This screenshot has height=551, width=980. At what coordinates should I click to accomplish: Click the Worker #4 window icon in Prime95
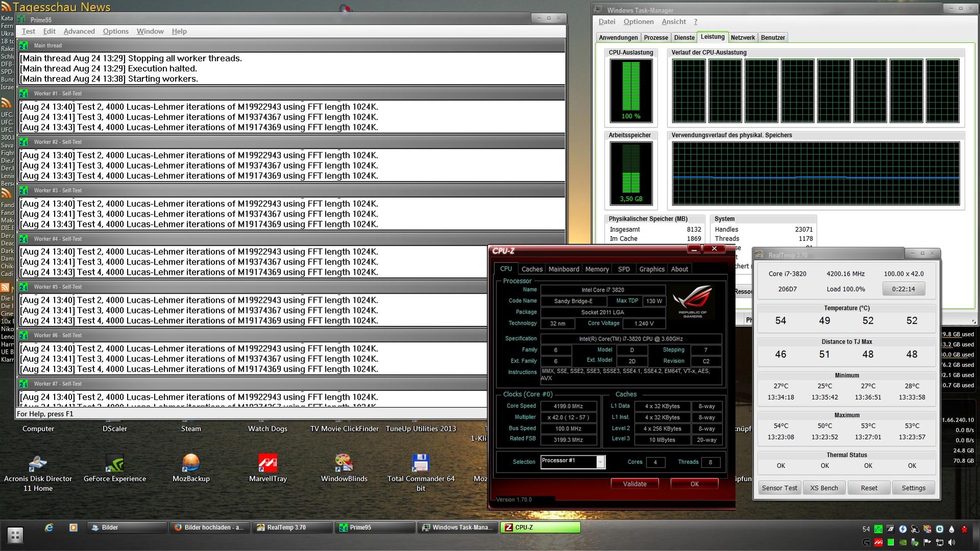coord(23,239)
